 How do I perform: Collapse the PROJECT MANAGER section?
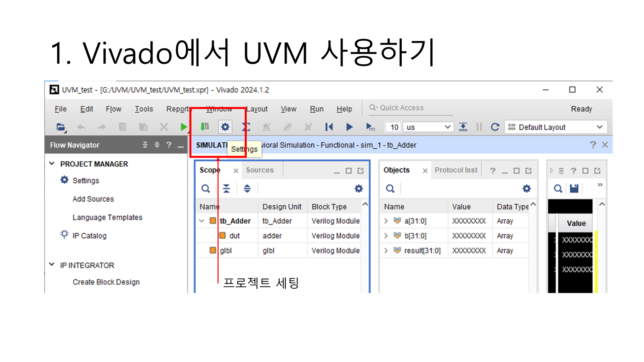point(52,163)
